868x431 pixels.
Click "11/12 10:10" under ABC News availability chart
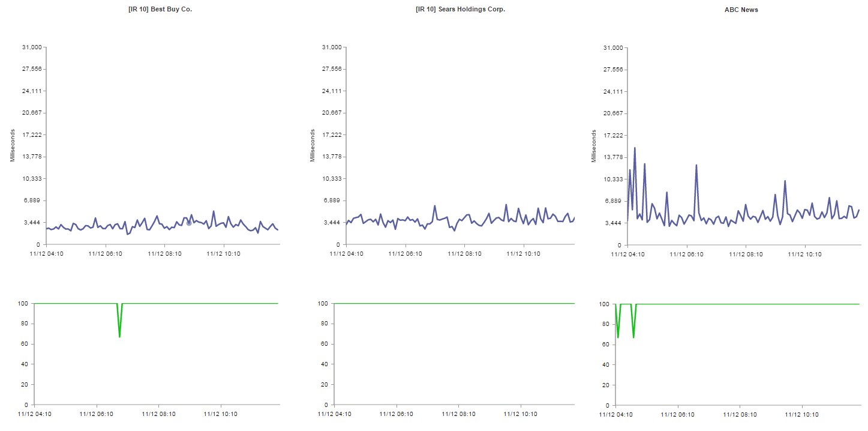(802, 415)
